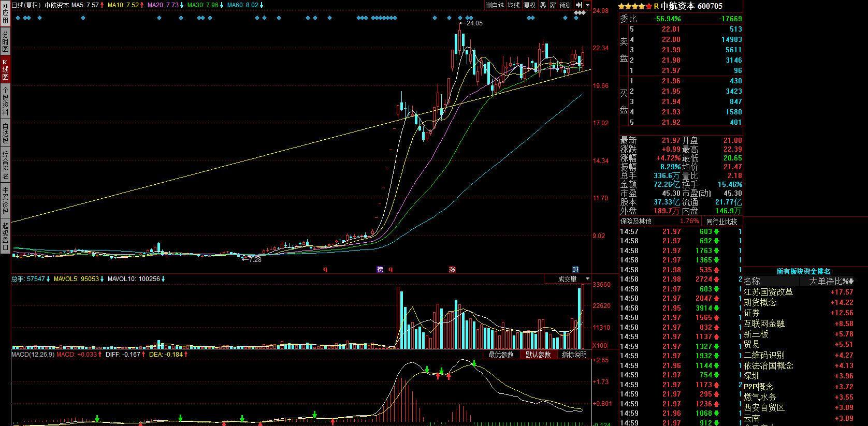Open the 综合排名 ranking tab
Image resolution: width=868 pixels, height=426 pixels.
tap(5, 165)
